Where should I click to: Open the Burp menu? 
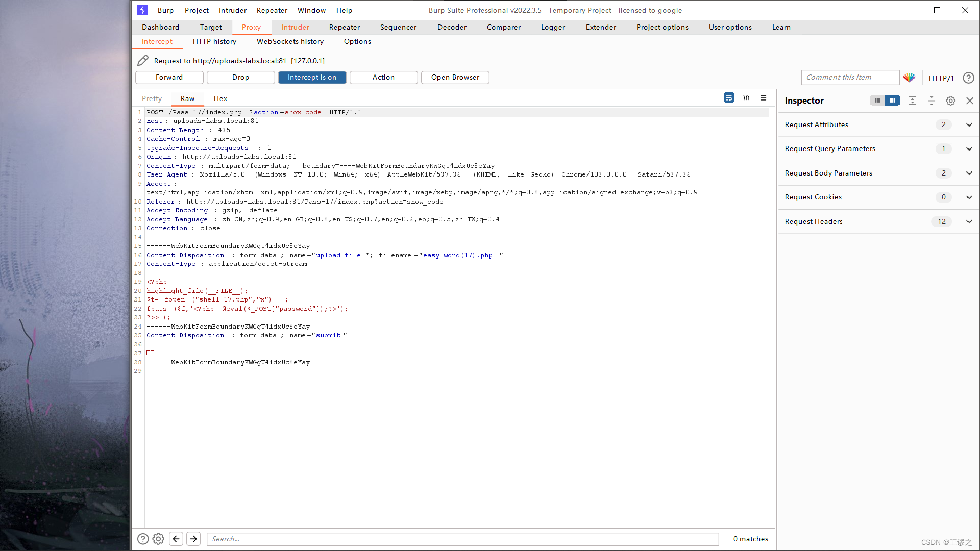[165, 10]
